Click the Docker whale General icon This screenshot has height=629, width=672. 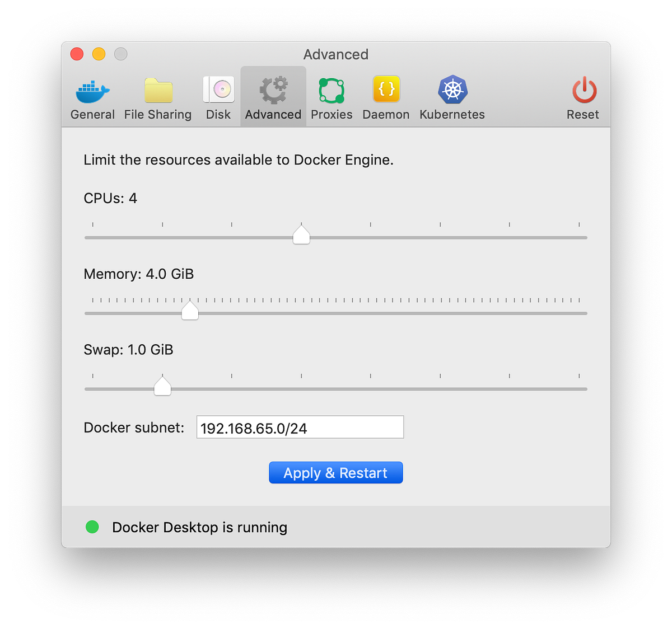(x=92, y=90)
